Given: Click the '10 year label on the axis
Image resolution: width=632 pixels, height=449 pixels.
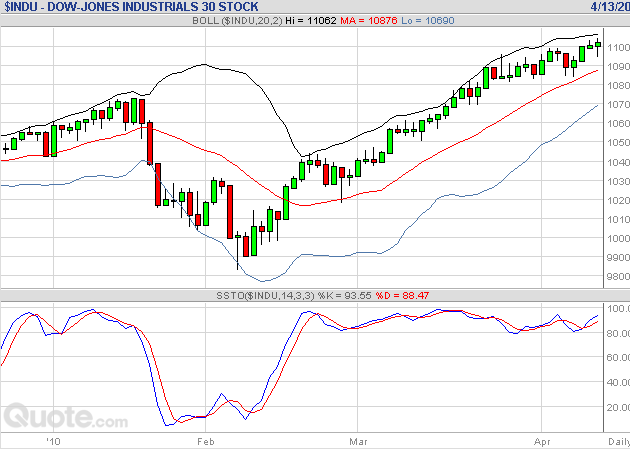Looking at the screenshot, I should [x=53, y=441].
